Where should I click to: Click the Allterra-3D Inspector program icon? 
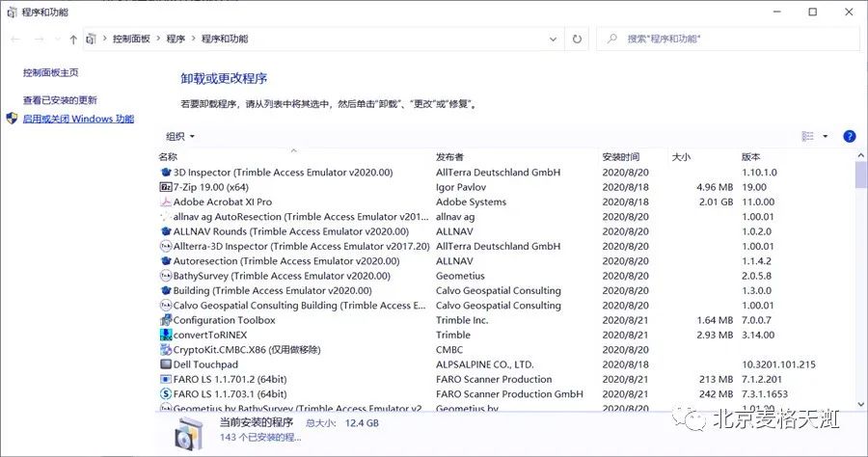(166, 246)
